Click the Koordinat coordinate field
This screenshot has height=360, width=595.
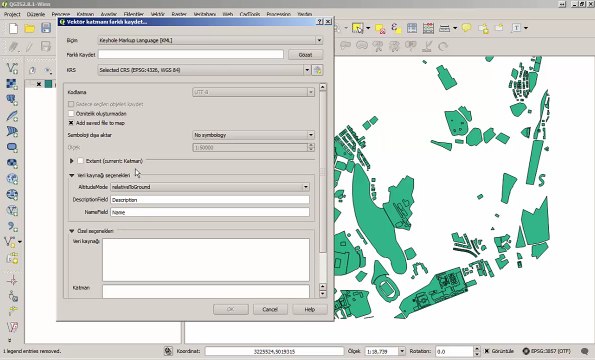274,351
